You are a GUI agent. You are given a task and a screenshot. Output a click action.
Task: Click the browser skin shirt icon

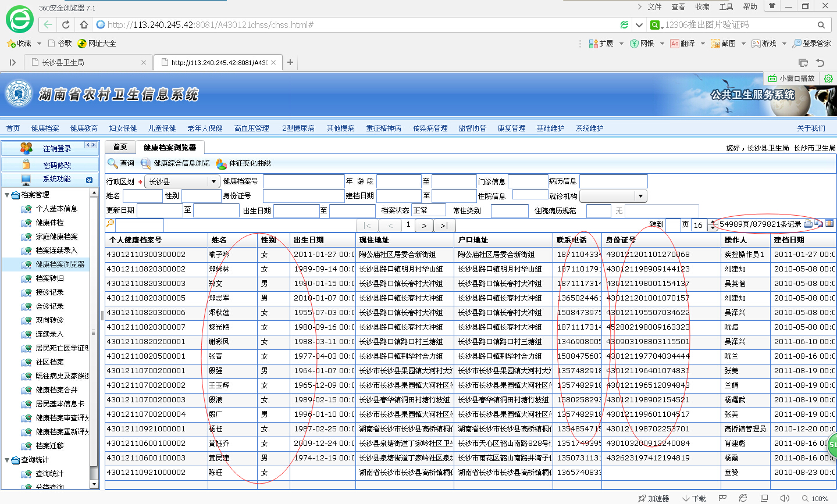[x=772, y=6]
